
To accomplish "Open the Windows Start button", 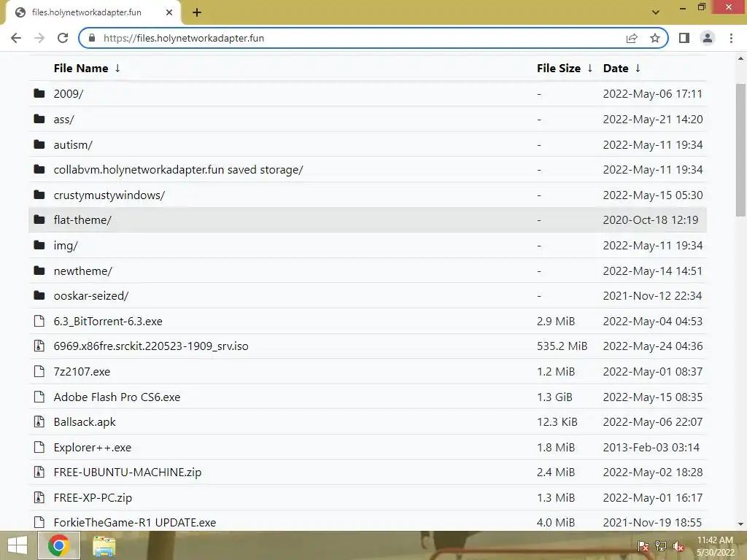I will (18, 545).
